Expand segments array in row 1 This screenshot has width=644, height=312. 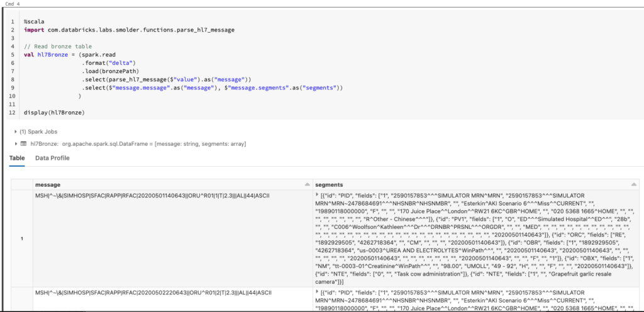(x=317, y=196)
